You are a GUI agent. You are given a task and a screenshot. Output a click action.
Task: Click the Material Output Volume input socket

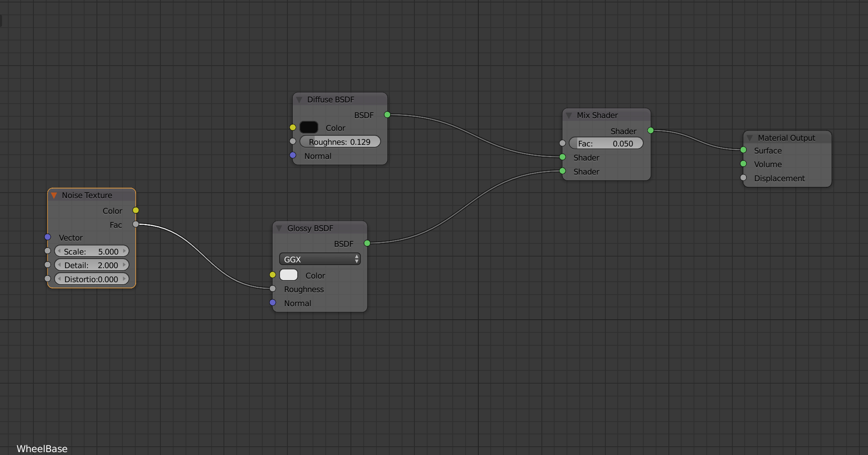743,164
